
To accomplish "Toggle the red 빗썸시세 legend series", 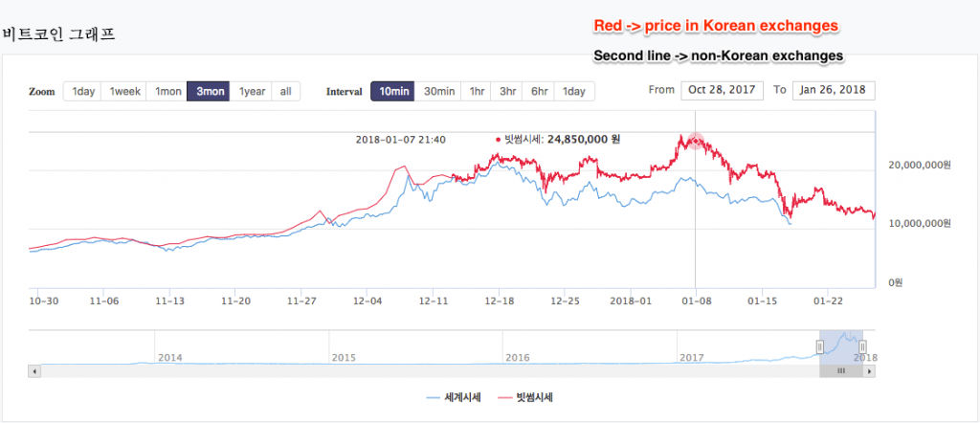I will pyautogui.click(x=525, y=397).
